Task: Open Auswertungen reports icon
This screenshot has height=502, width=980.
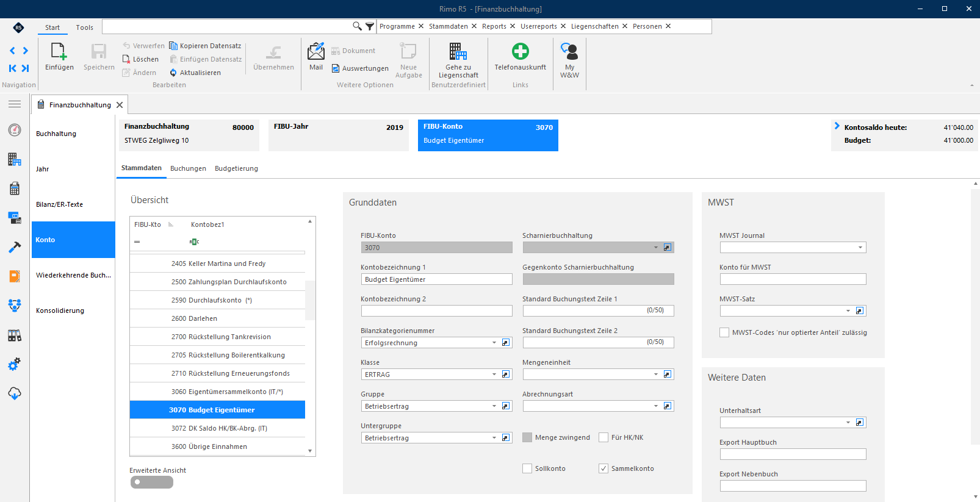Action: click(336, 68)
